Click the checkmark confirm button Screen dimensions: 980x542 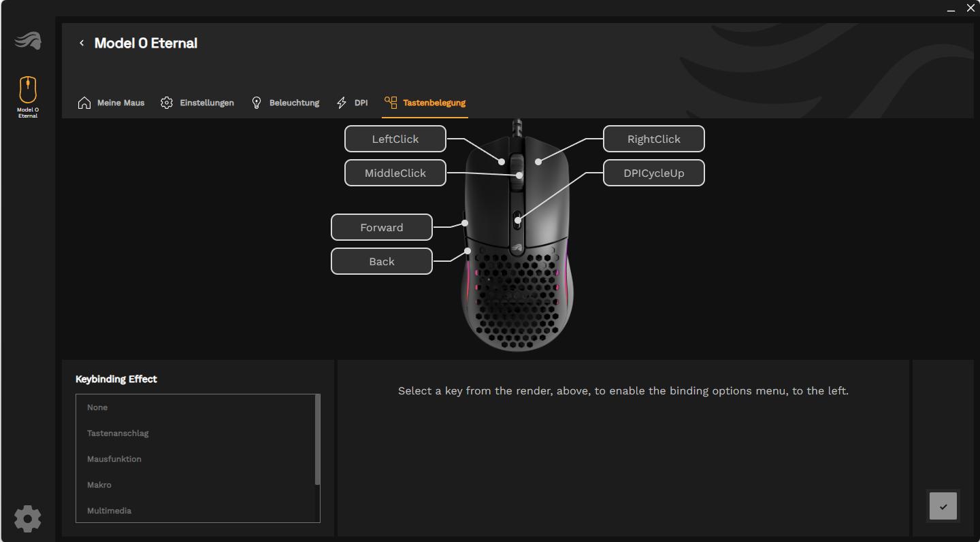point(943,507)
